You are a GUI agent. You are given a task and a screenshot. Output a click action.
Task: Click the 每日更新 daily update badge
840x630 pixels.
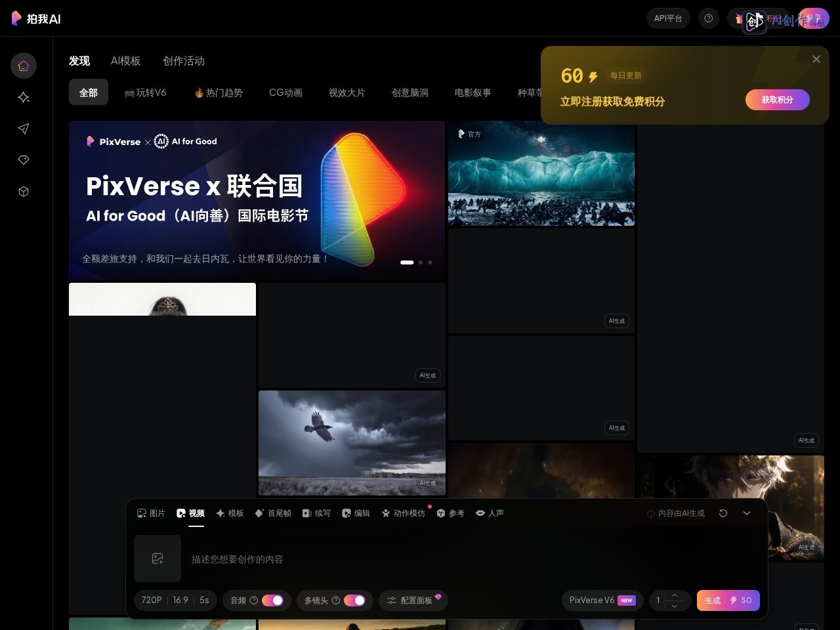coord(626,75)
